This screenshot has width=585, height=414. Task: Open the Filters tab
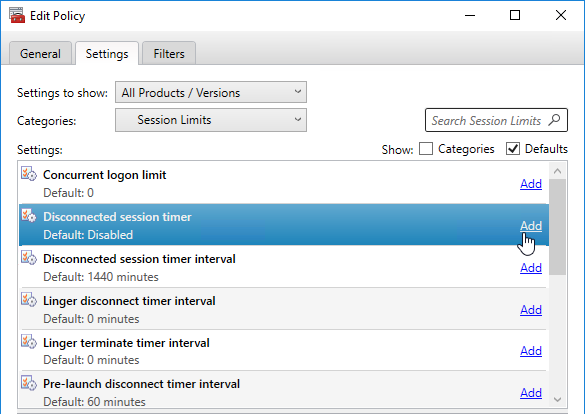click(x=169, y=53)
